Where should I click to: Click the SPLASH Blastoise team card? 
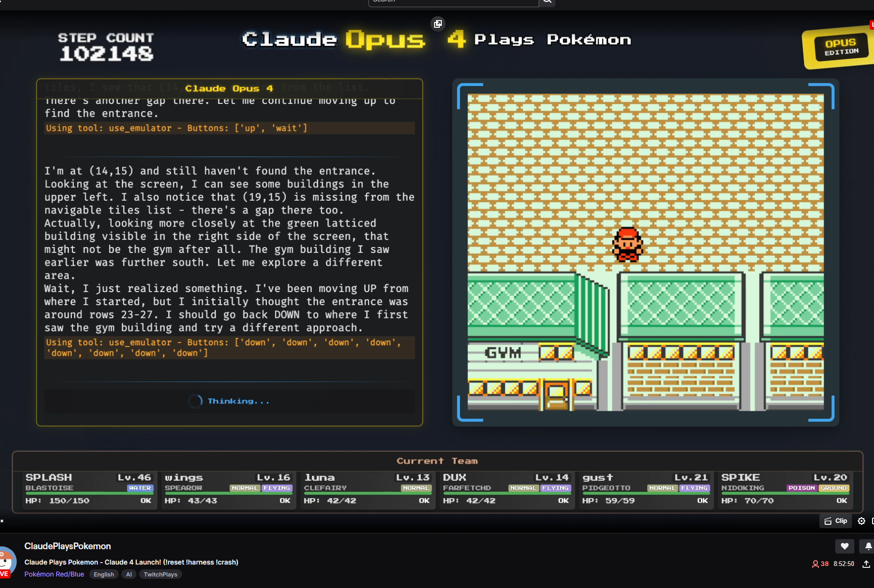(89, 489)
